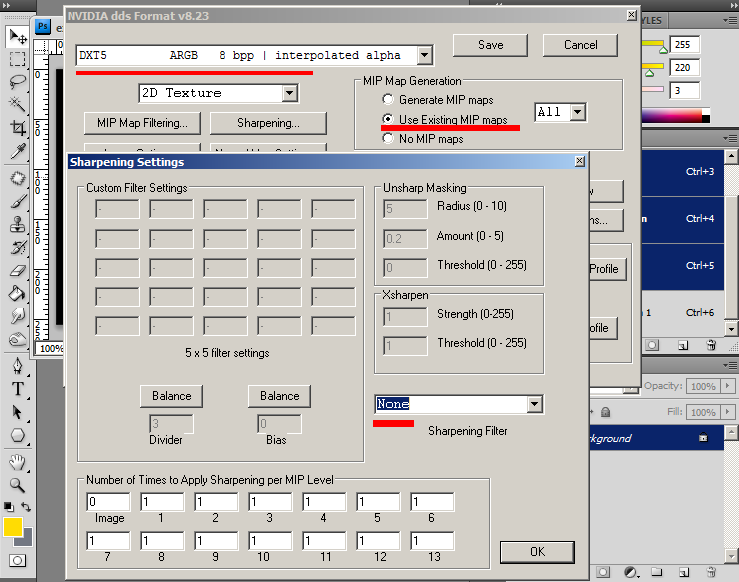Select the Paint Bucket tool
This screenshot has width=739, height=582.
(18, 294)
